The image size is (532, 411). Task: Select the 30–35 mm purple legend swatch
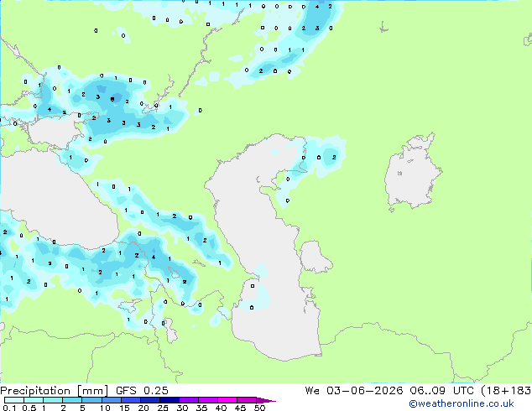(x=188, y=400)
